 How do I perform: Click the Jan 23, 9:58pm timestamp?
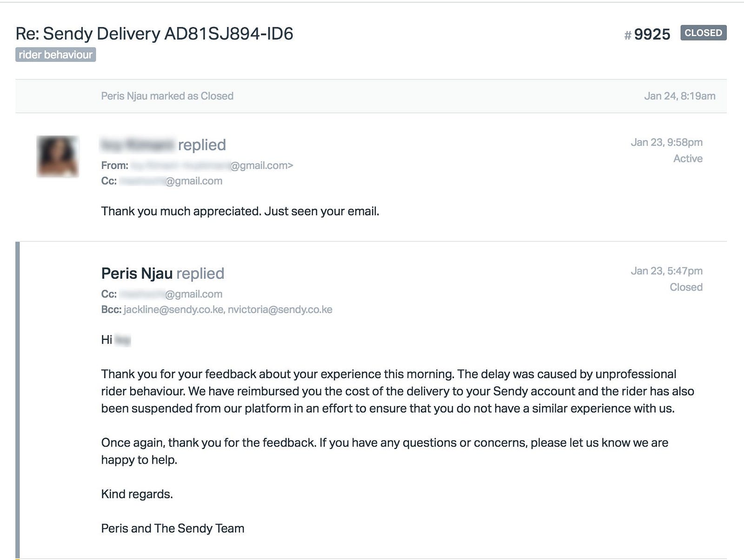666,142
